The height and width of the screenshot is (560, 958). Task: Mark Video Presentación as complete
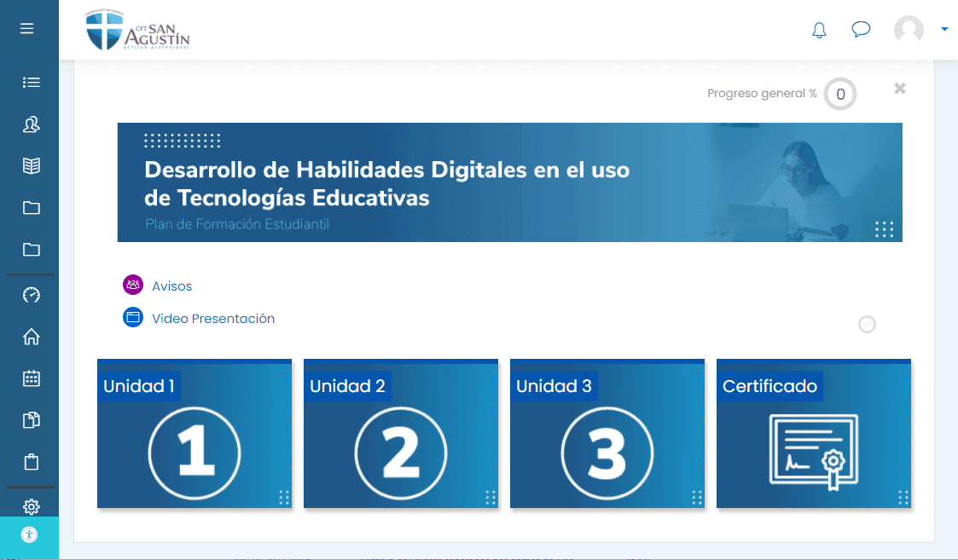[x=867, y=324]
